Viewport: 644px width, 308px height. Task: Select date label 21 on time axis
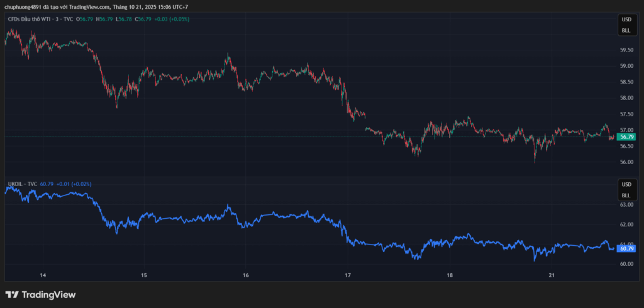552,275
